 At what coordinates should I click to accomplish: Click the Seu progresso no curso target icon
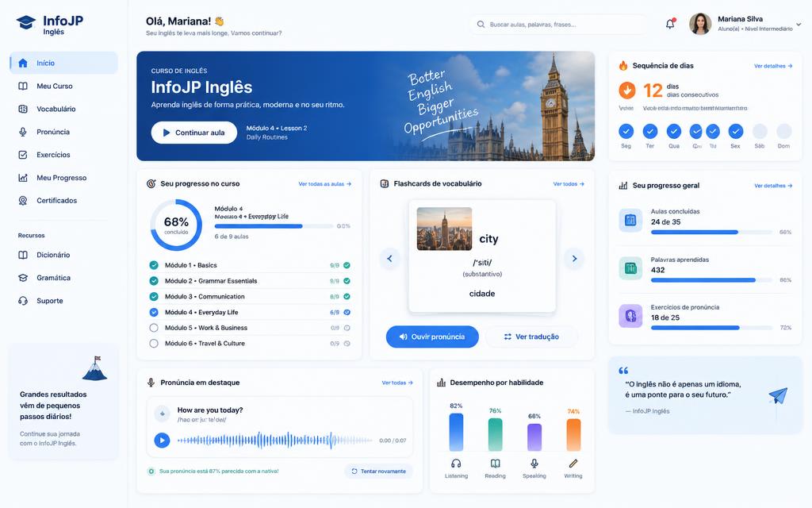(151, 183)
